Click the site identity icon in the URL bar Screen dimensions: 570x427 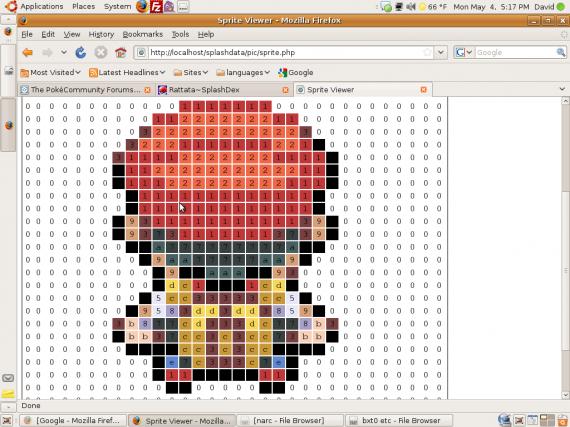click(x=141, y=53)
